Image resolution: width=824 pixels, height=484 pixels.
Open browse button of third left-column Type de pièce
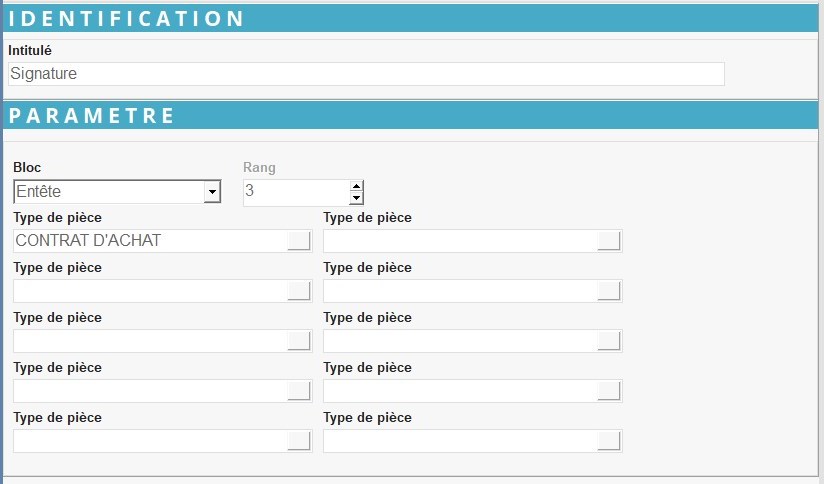[299, 341]
